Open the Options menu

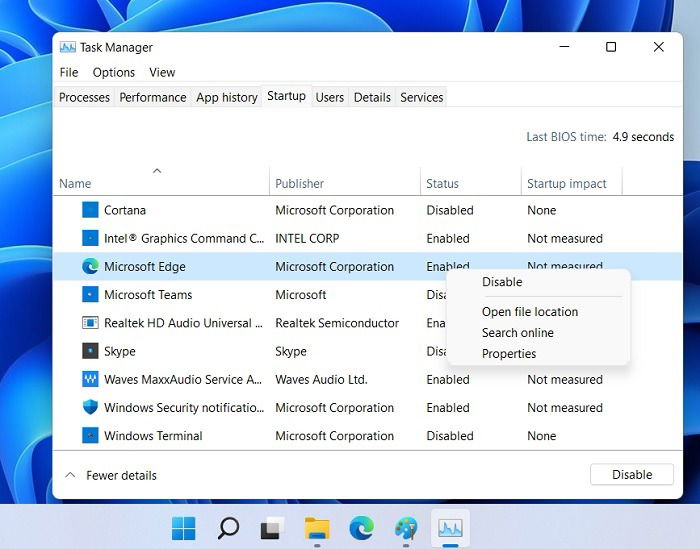tap(114, 72)
